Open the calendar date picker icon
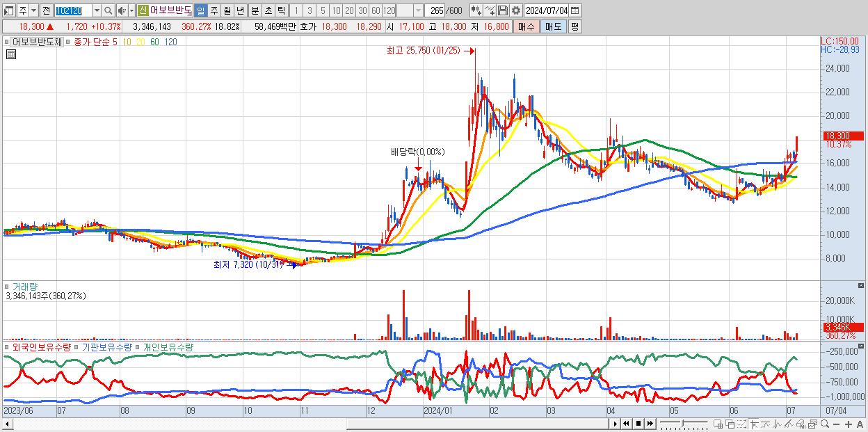The height and width of the screenshot is (432, 868). pos(574,11)
